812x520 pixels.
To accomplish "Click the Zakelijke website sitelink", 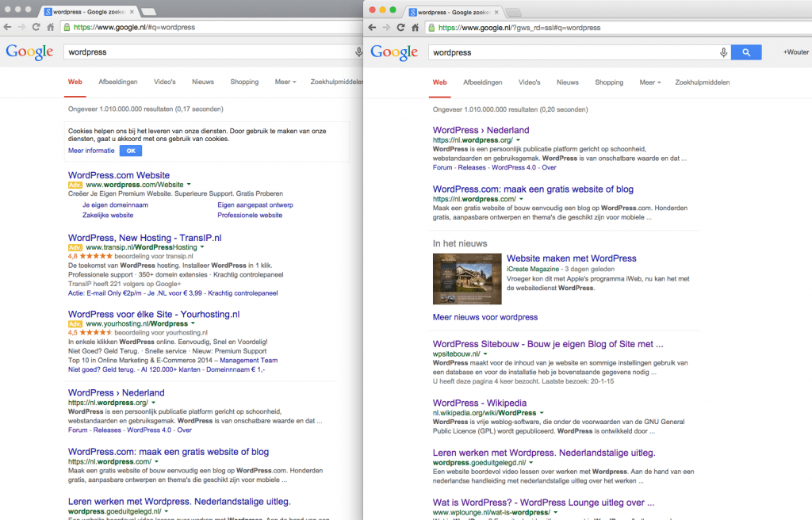I will click(x=108, y=215).
